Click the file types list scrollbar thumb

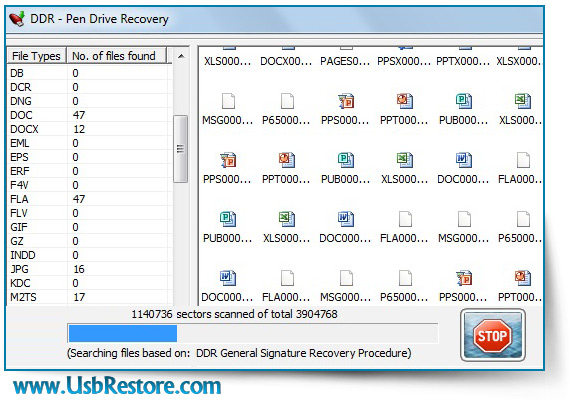click(x=180, y=149)
